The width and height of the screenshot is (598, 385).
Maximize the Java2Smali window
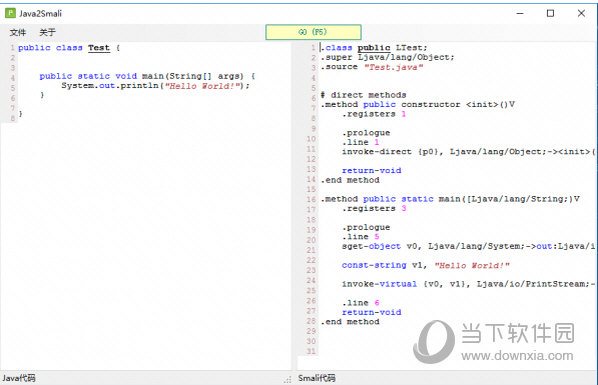550,13
